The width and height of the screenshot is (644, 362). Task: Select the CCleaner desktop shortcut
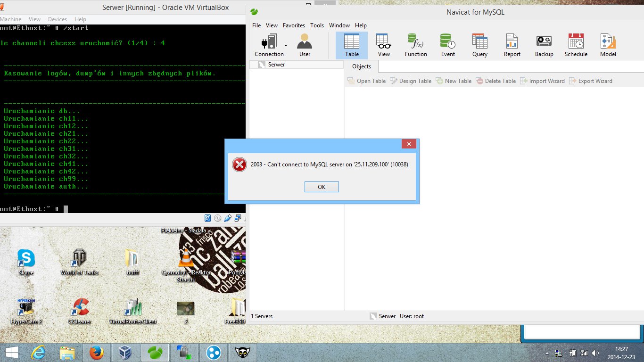click(80, 311)
